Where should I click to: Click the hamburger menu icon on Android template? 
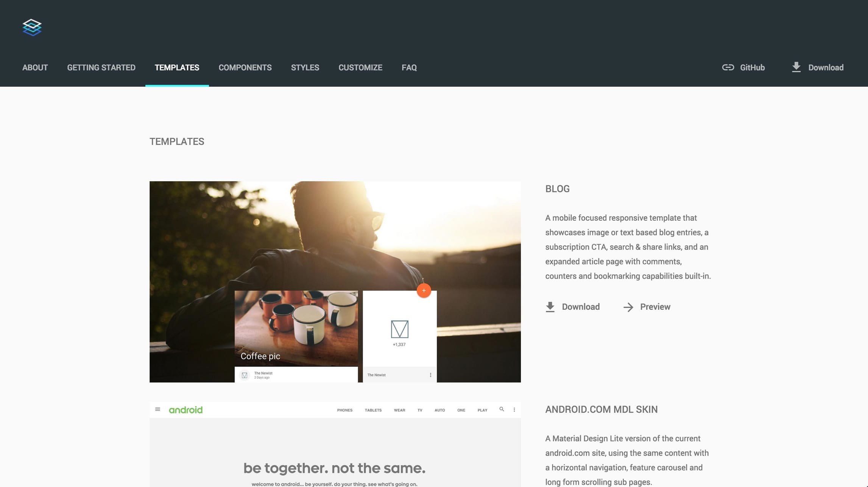point(158,409)
